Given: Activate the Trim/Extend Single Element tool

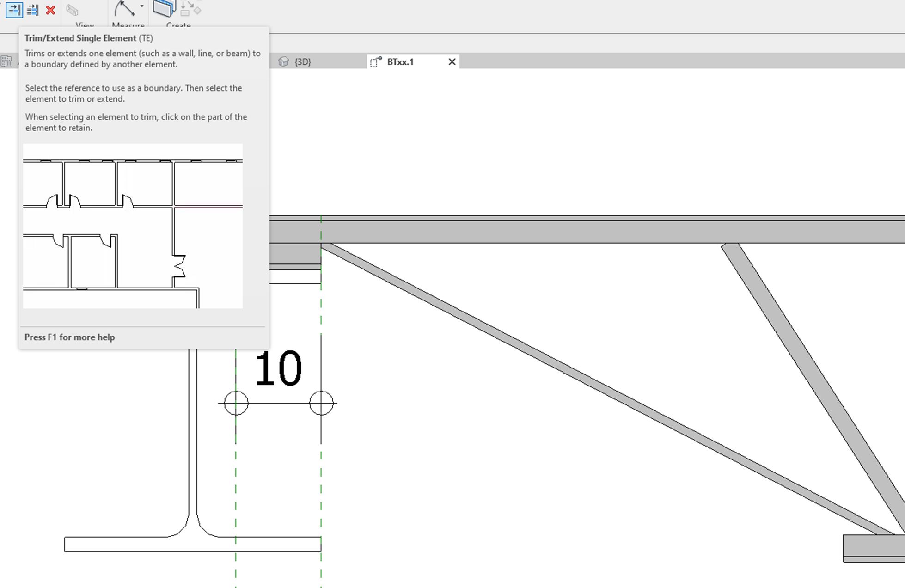Looking at the screenshot, I should (13, 10).
